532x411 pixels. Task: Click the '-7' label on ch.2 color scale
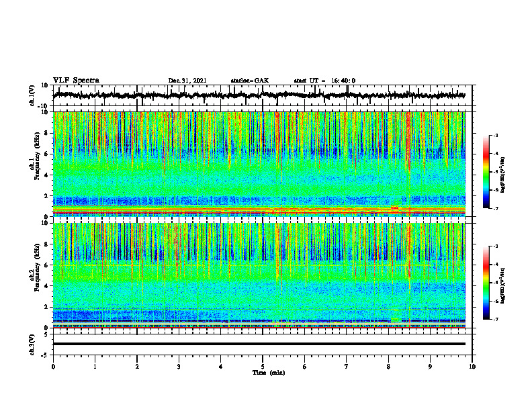click(x=495, y=320)
